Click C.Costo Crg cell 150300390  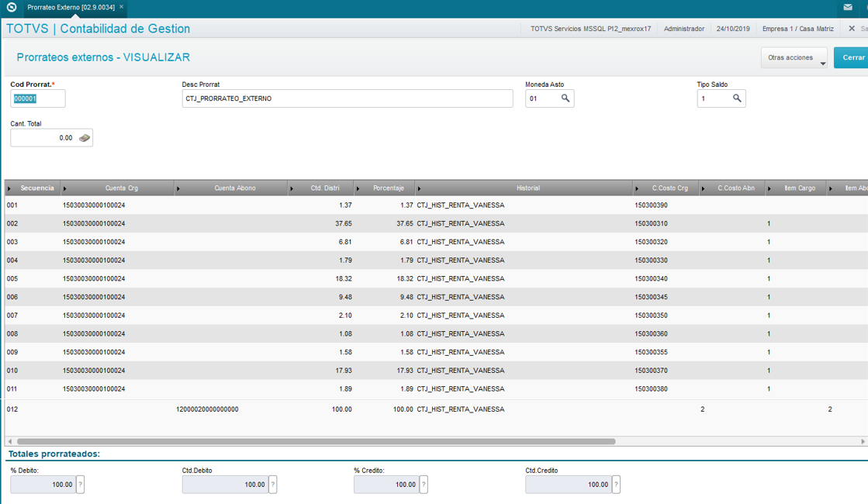tap(651, 205)
